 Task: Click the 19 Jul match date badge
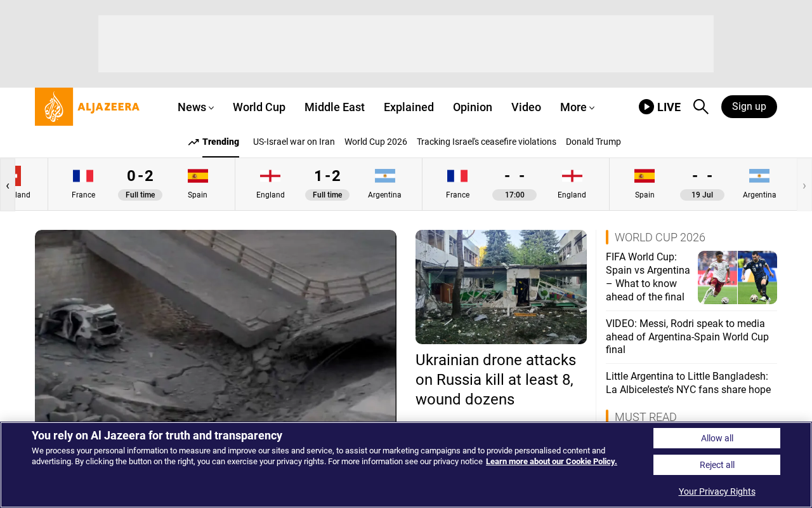tap(702, 195)
